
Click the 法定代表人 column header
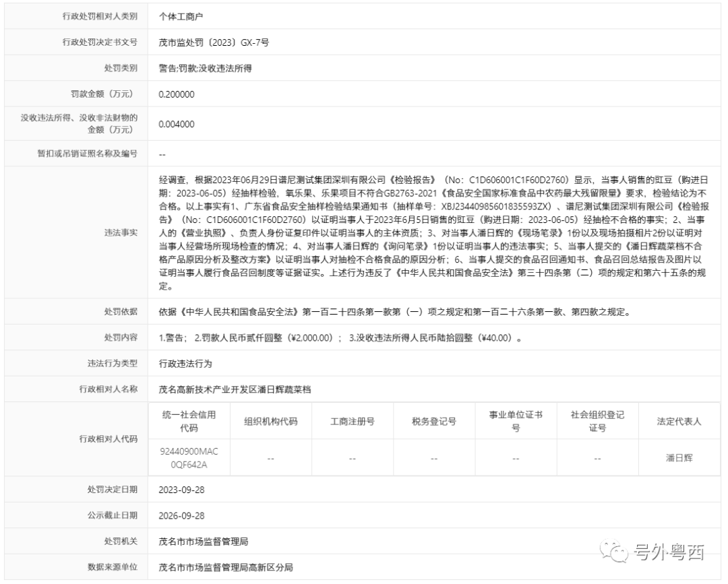pos(679,421)
